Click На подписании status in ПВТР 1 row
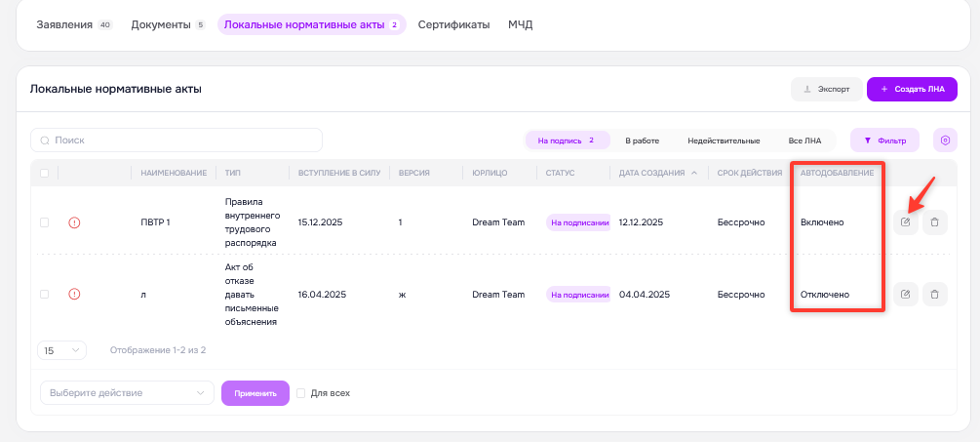Screen dimensions: 980x442 tap(578, 222)
